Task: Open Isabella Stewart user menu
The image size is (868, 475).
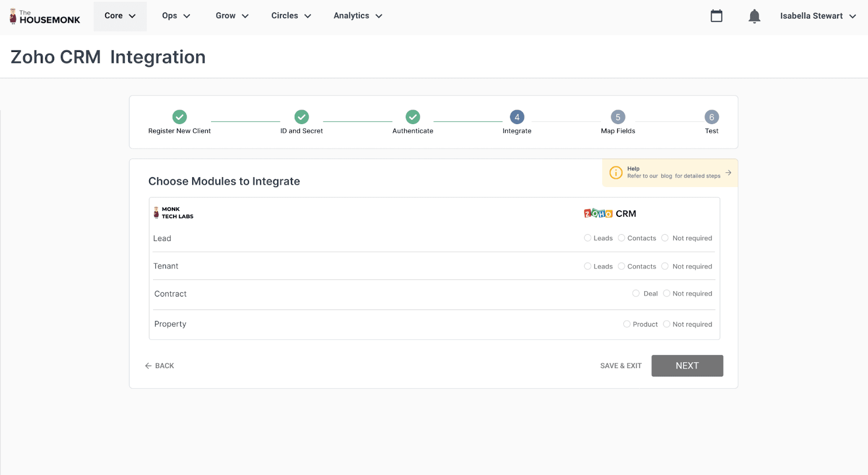Action: pyautogui.click(x=818, y=16)
